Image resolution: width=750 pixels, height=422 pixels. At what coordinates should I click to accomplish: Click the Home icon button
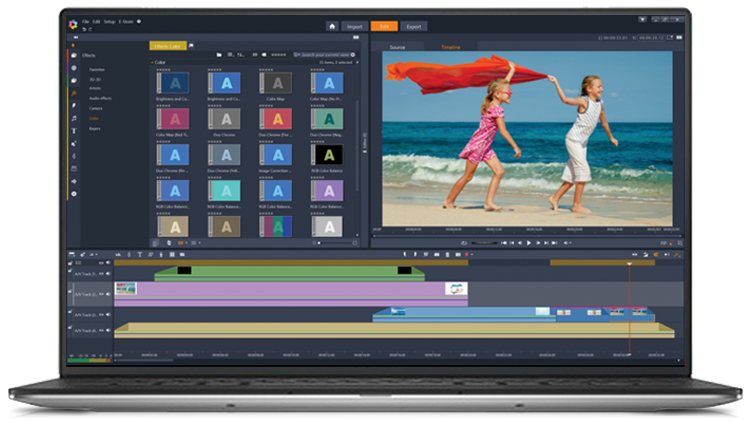[x=332, y=26]
